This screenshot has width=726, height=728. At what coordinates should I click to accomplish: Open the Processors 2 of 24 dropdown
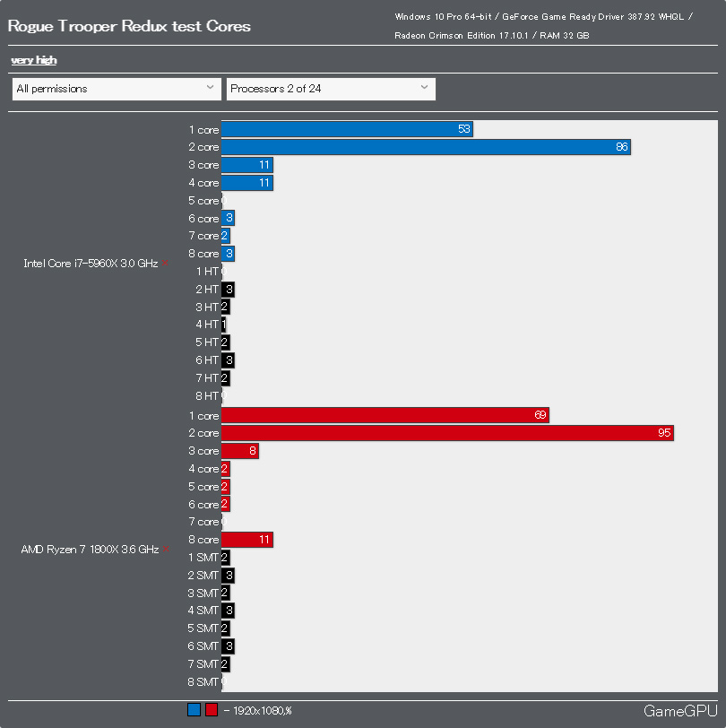click(x=330, y=89)
